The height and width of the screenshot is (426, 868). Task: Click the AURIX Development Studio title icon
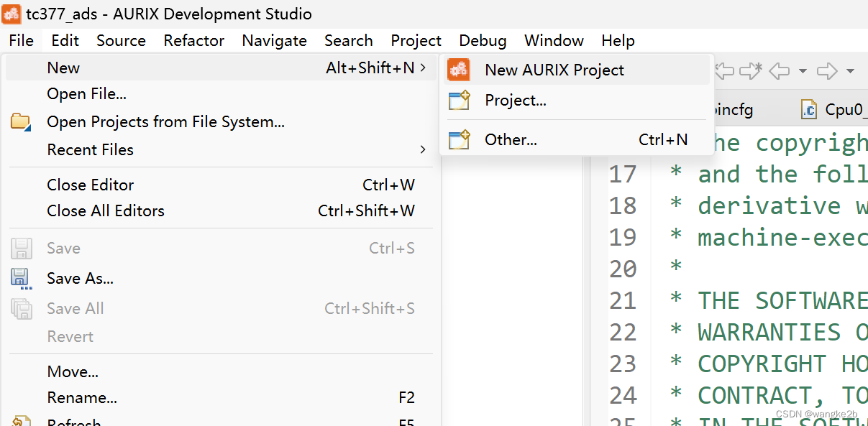[12, 14]
